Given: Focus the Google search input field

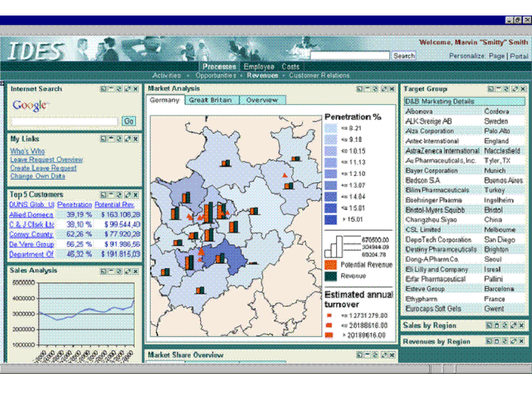Looking at the screenshot, I should point(64,121).
